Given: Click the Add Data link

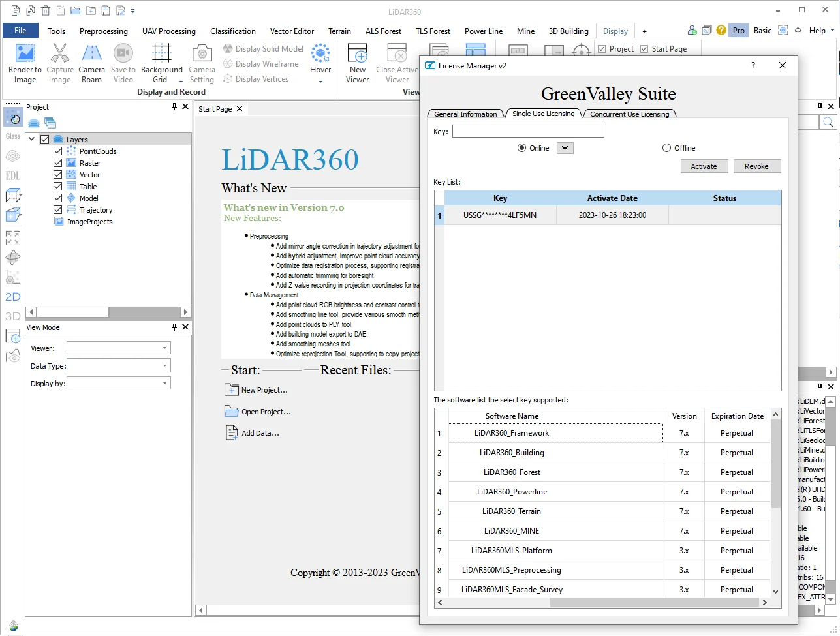Looking at the screenshot, I should (252, 433).
